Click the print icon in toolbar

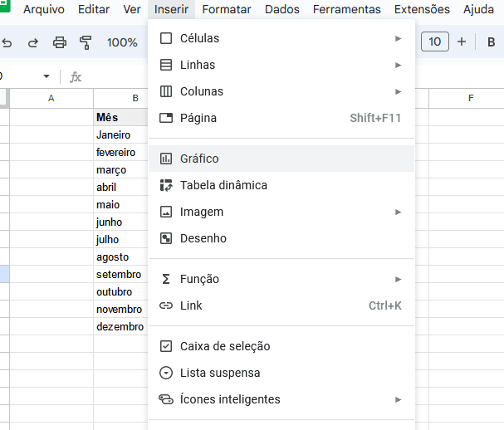pyautogui.click(x=60, y=42)
